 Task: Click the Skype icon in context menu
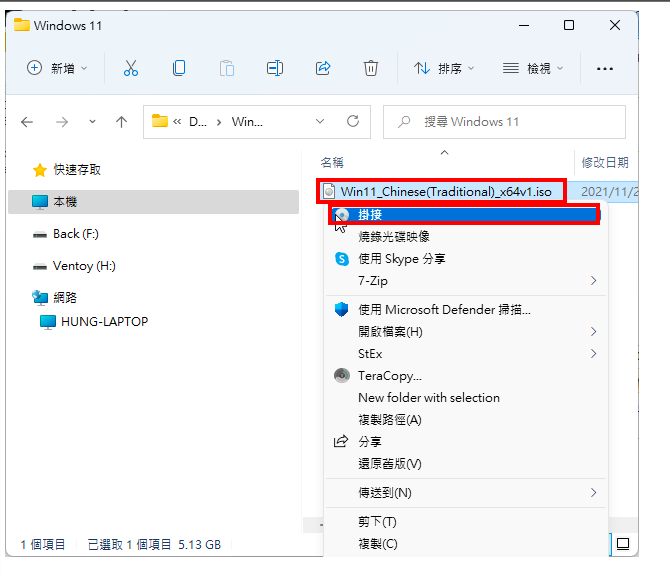pos(342,259)
